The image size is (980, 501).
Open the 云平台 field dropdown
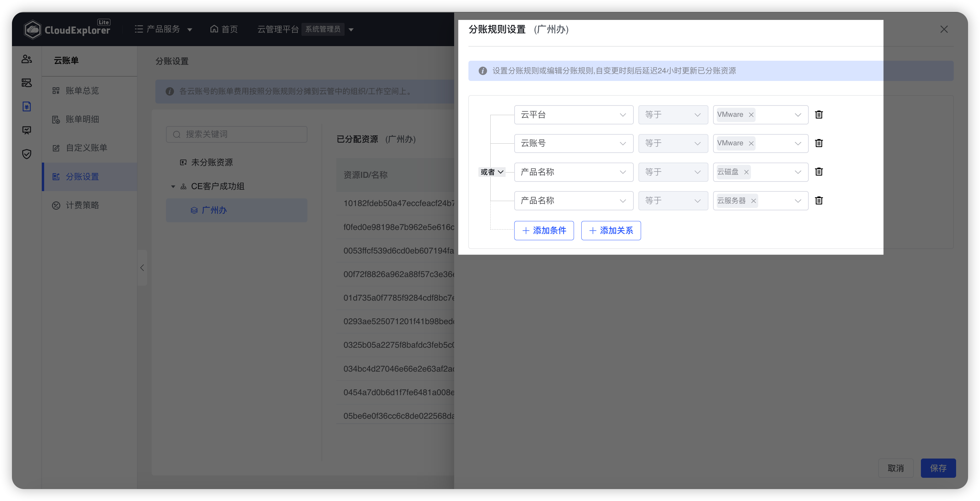573,115
